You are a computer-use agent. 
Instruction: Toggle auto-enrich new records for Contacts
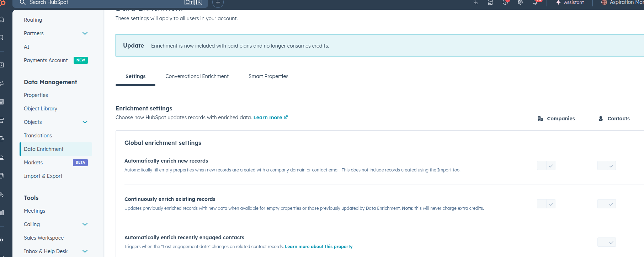pos(607,165)
